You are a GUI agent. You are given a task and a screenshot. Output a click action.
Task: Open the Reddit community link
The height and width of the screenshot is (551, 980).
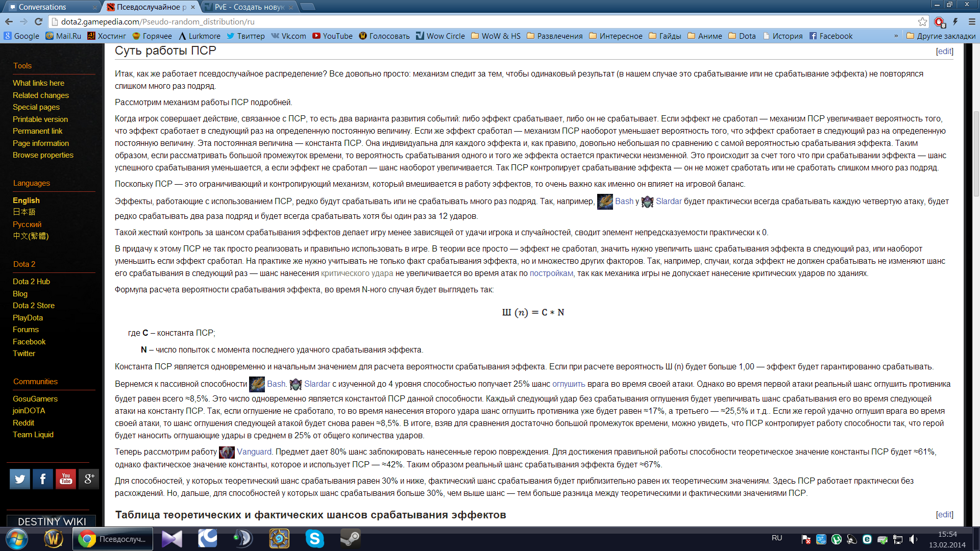pos(23,423)
